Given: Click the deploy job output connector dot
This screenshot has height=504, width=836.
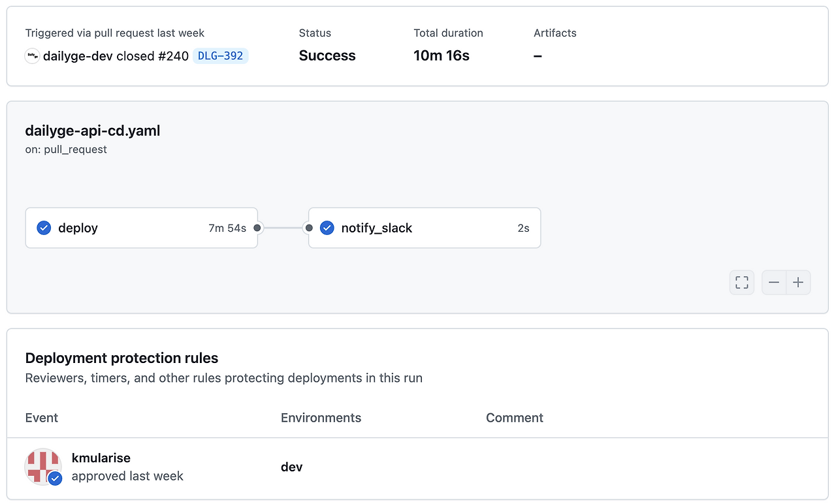Looking at the screenshot, I should 257,228.
